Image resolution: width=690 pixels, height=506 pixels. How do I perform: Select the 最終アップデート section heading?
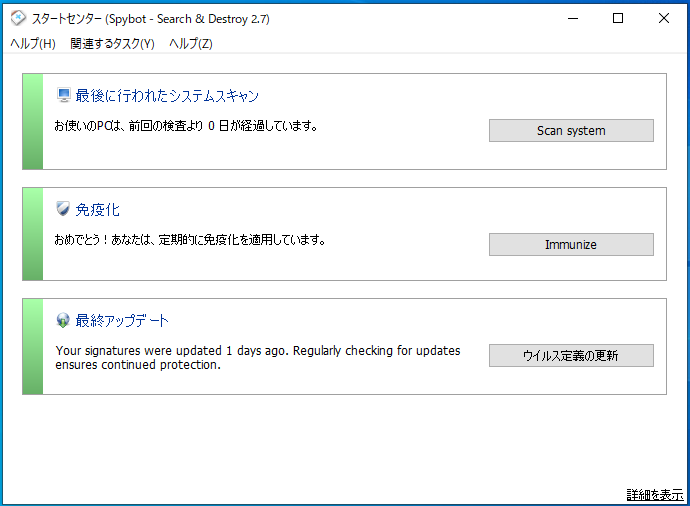pos(122,321)
